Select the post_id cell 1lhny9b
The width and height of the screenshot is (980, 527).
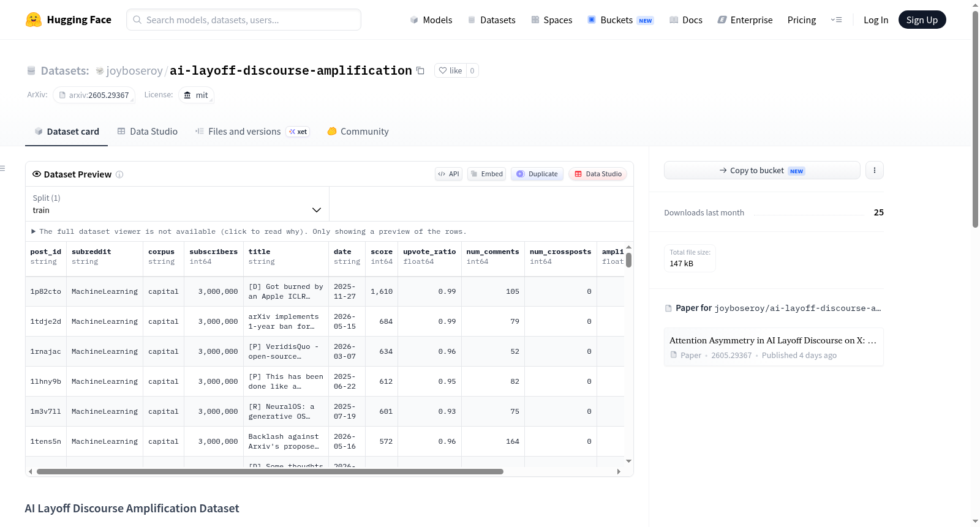pos(46,381)
